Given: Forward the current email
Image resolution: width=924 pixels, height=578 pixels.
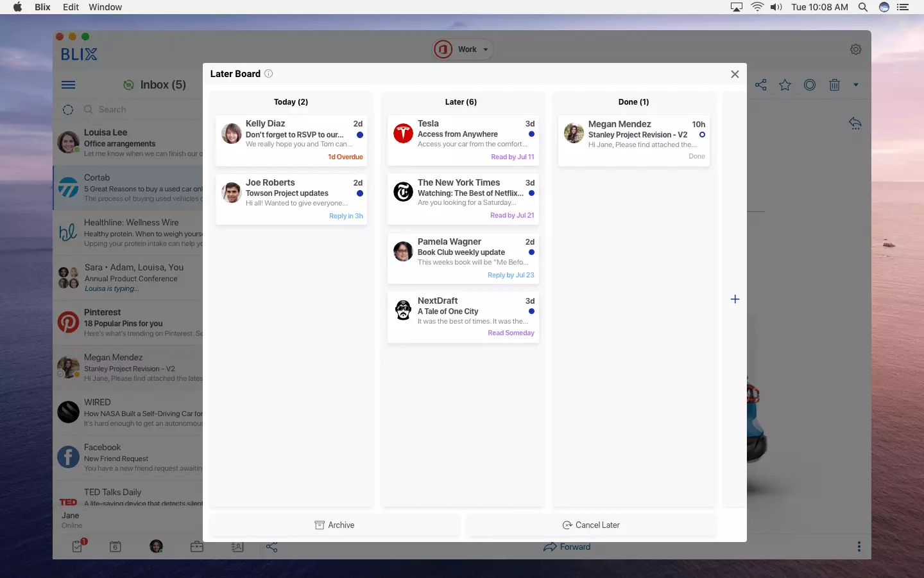Looking at the screenshot, I should point(567,547).
